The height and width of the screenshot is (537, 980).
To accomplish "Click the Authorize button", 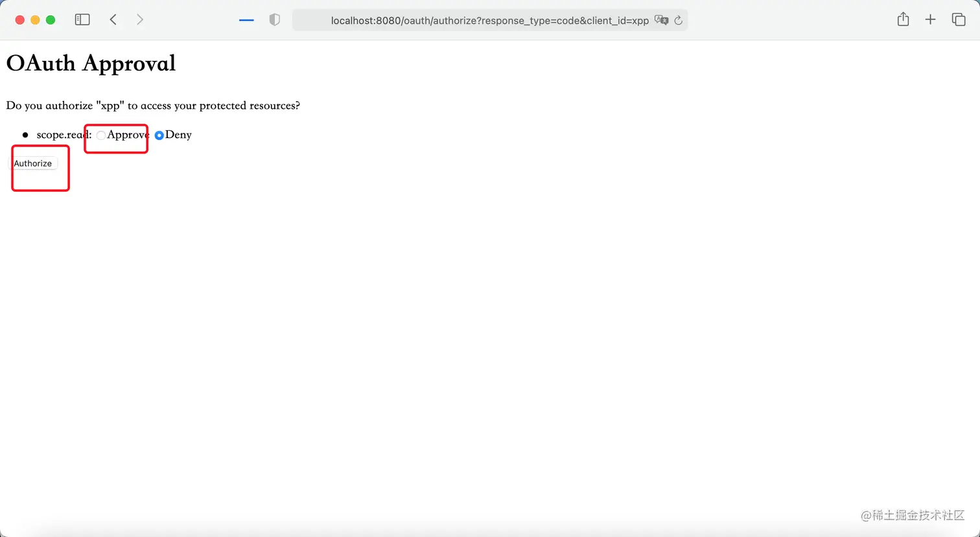I will (x=33, y=163).
